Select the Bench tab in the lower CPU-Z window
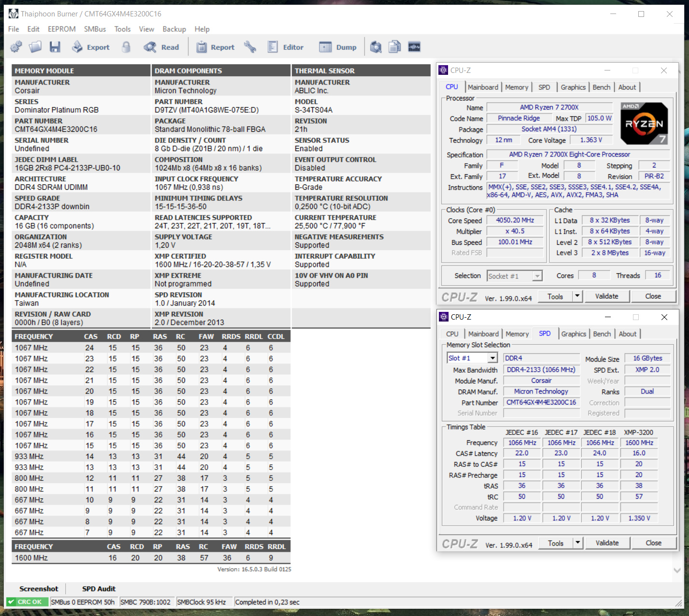 point(602,334)
